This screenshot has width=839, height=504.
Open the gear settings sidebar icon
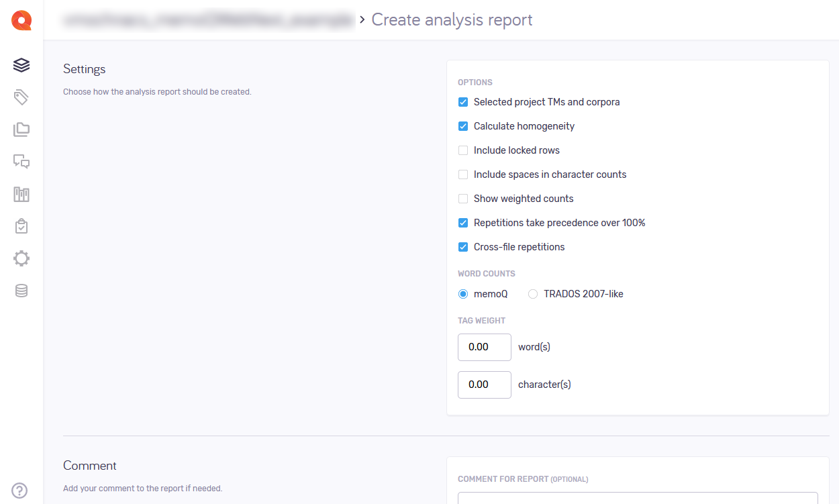[21, 258]
